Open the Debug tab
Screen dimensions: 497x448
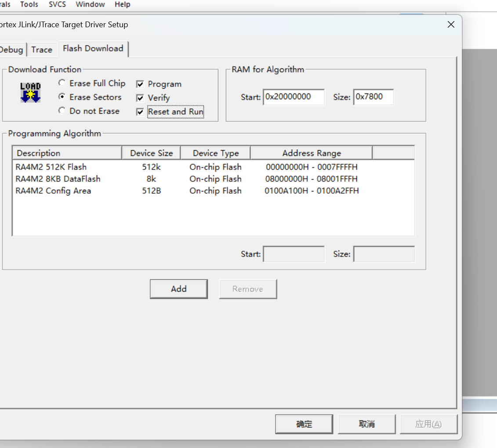[x=12, y=50]
